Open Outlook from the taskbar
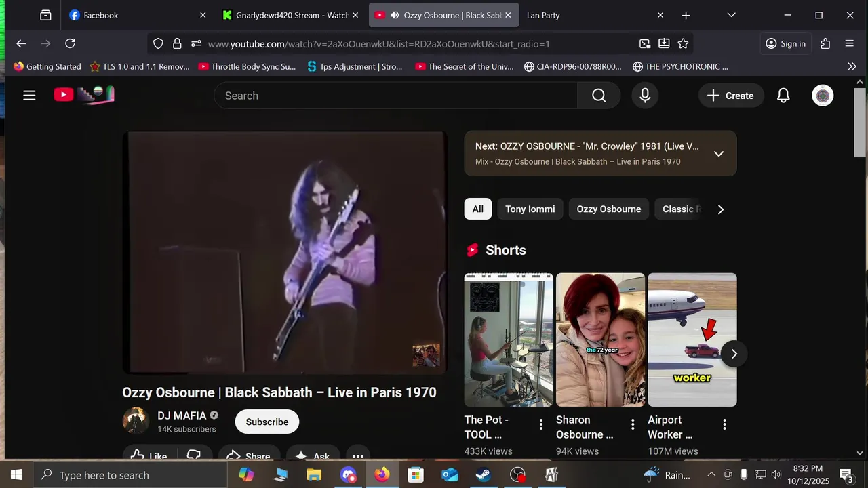The width and height of the screenshot is (868, 488). pyautogui.click(x=450, y=475)
